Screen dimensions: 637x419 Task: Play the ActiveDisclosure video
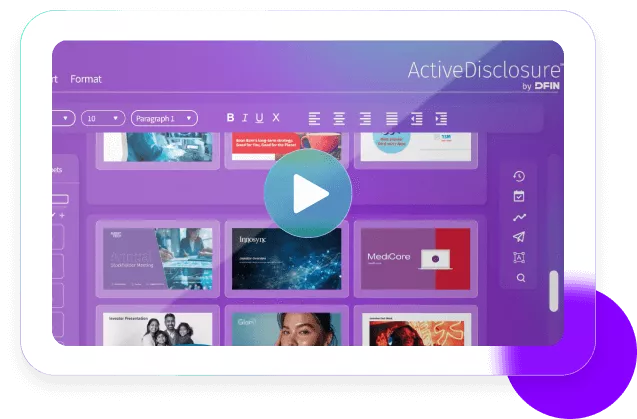[308, 193]
